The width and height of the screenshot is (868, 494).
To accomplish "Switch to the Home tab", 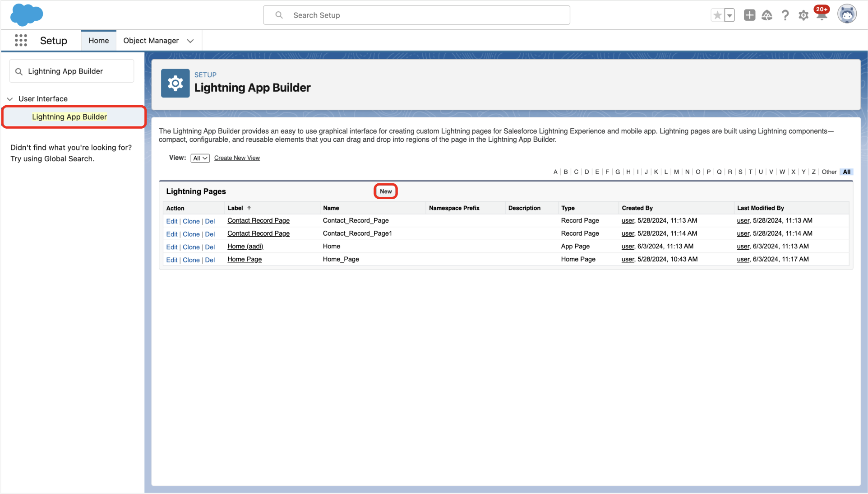I will click(98, 41).
